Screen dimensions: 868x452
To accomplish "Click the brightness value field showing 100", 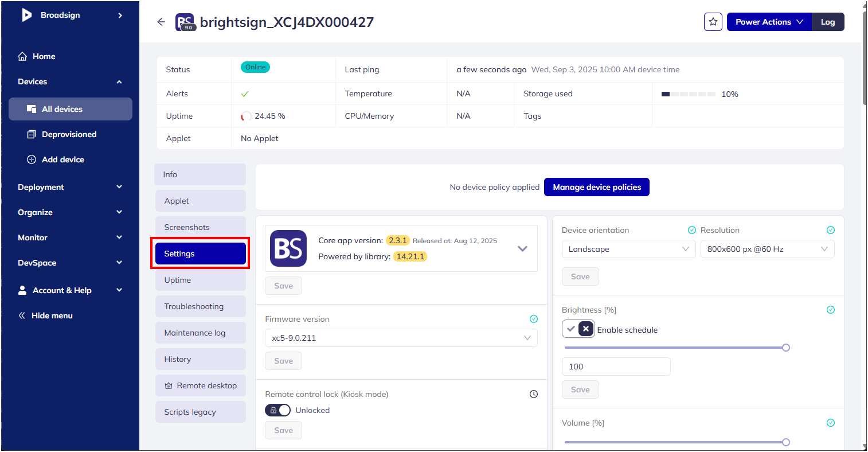I will [616, 367].
